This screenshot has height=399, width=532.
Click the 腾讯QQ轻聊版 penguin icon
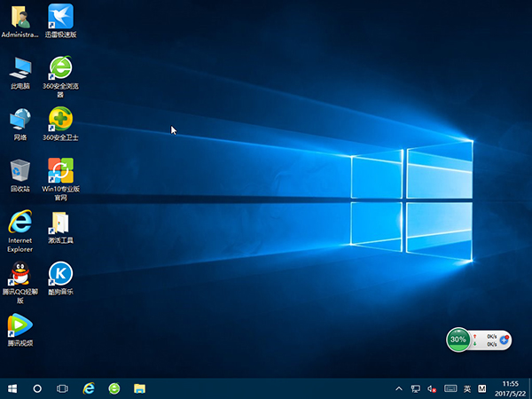tap(20, 273)
